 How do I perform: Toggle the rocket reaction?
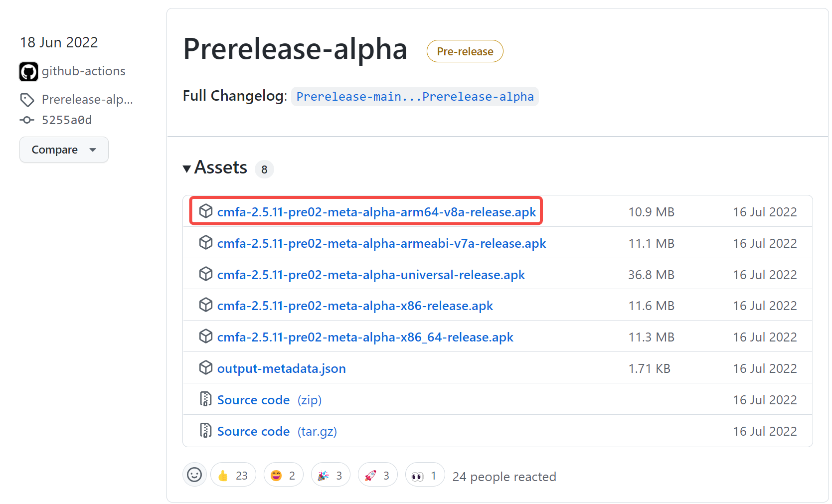tap(377, 475)
